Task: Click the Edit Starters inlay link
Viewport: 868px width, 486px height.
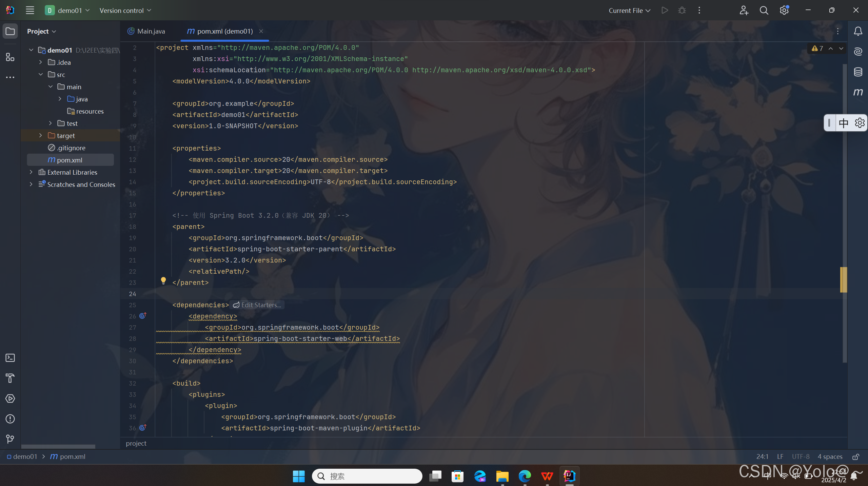Action: (x=257, y=305)
